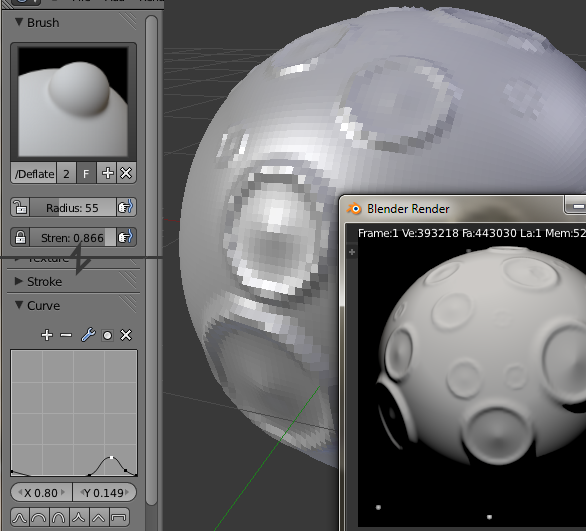
Task: Click the small plus in render view
Action: [x=352, y=252]
